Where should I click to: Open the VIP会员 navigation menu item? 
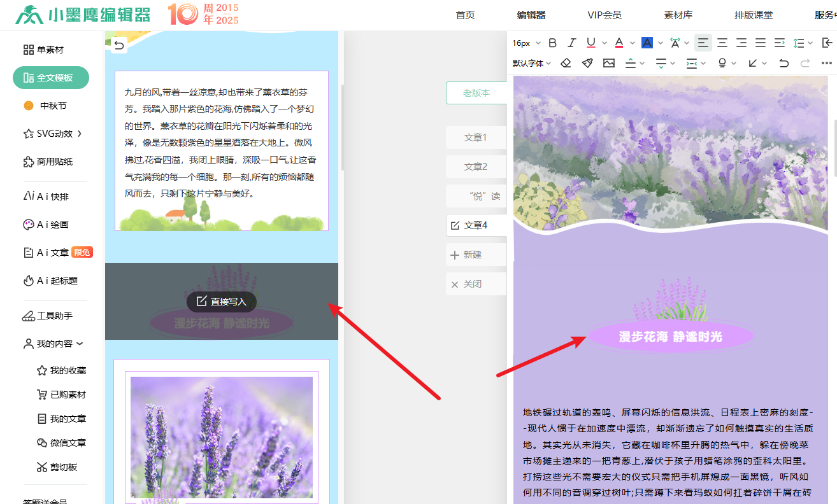click(604, 15)
